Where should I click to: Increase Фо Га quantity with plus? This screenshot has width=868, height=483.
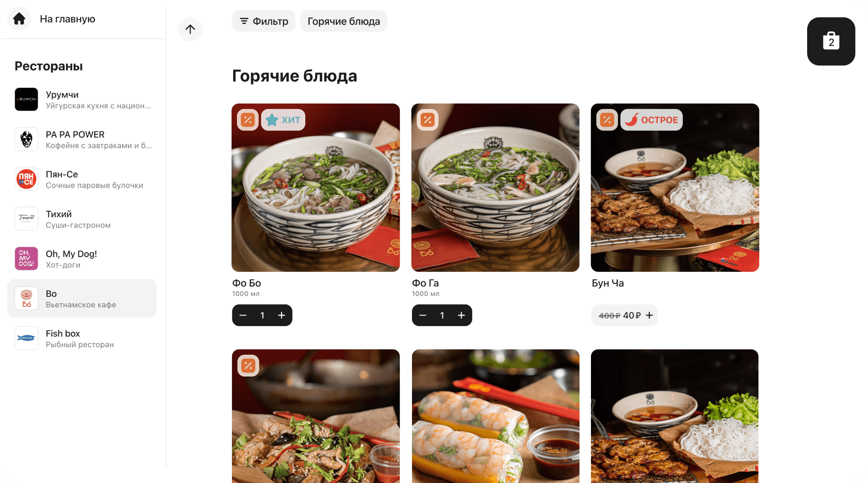coord(461,315)
